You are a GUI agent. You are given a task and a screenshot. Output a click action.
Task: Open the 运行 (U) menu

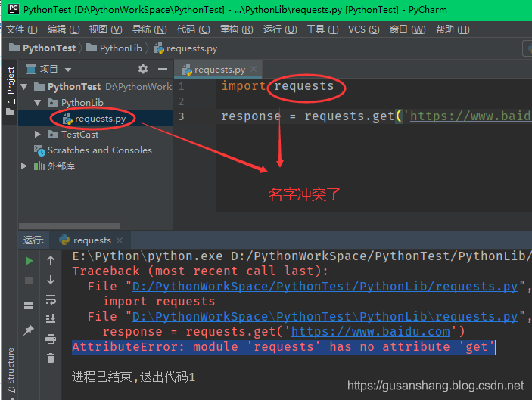point(280,29)
